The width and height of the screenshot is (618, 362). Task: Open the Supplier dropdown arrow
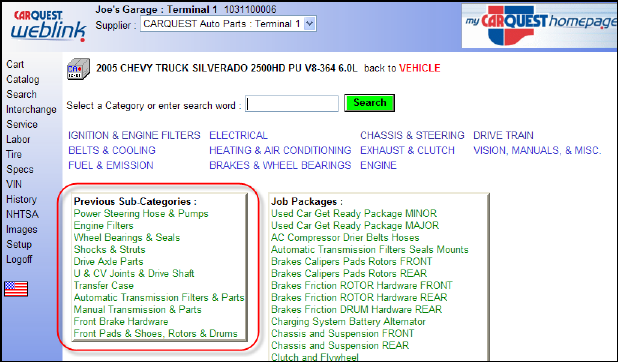[310, 24]
